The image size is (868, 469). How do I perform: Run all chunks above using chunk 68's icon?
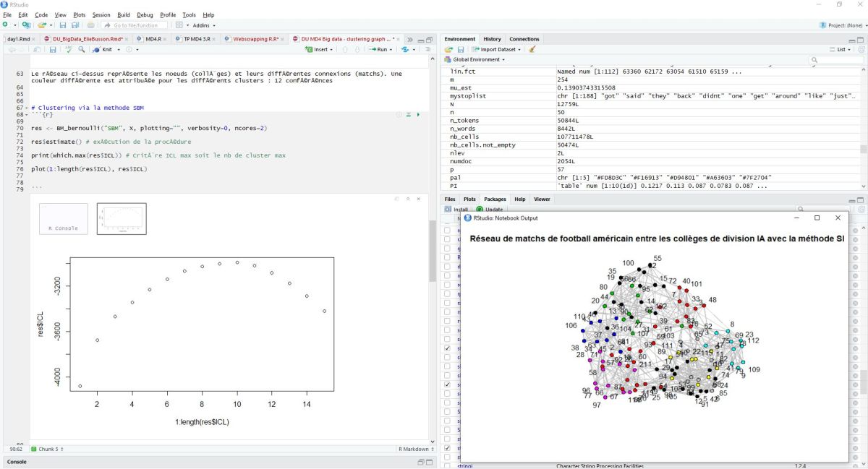[x=408, y=115]
